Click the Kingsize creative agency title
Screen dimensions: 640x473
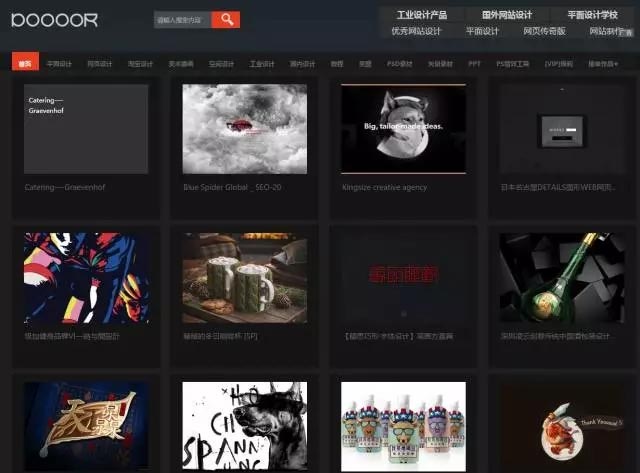pyautogui.click(x=384, y=187)
